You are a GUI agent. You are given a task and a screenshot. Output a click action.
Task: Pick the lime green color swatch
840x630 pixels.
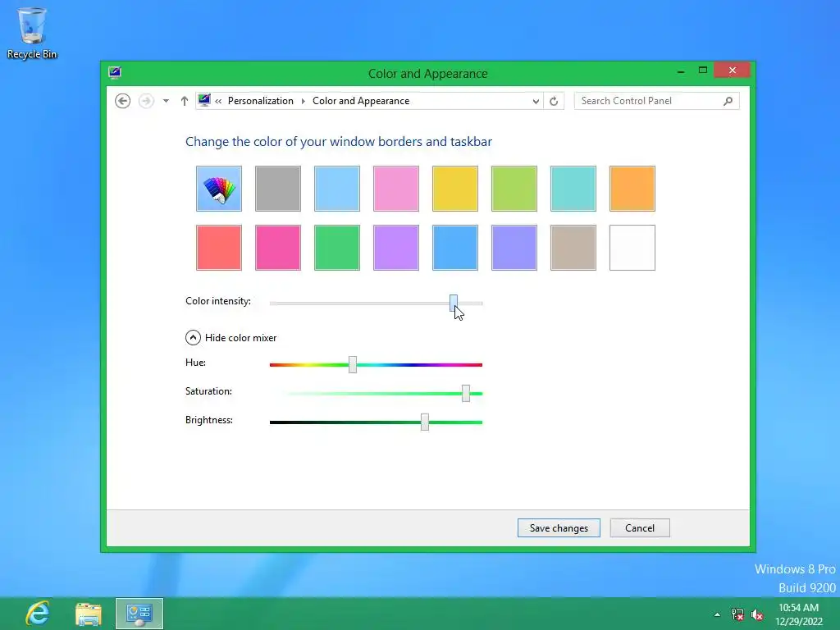click(x=514, y=189)
